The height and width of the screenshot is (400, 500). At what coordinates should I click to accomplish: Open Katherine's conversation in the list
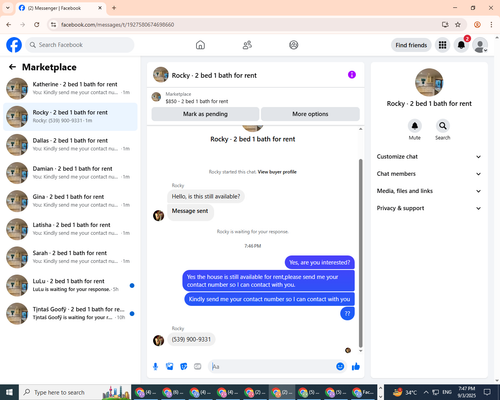tap(70, 89)
